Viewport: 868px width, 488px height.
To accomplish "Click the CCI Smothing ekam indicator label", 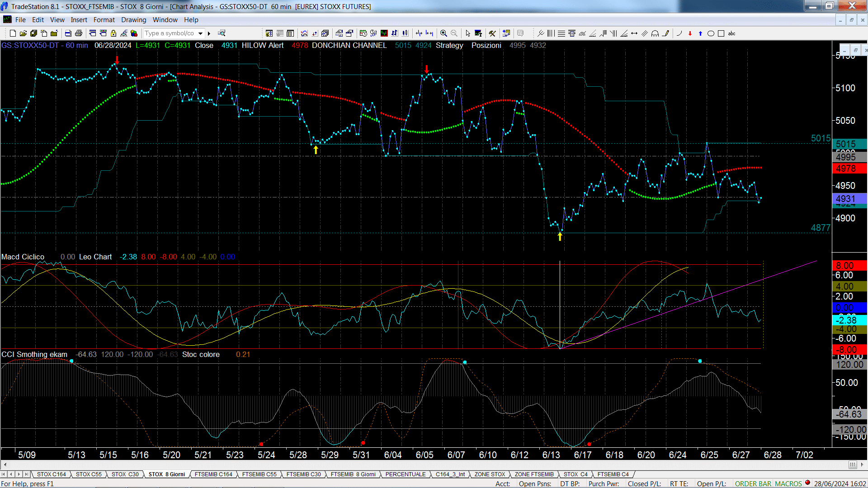I will pyautogui.click(x=34, y=354).
